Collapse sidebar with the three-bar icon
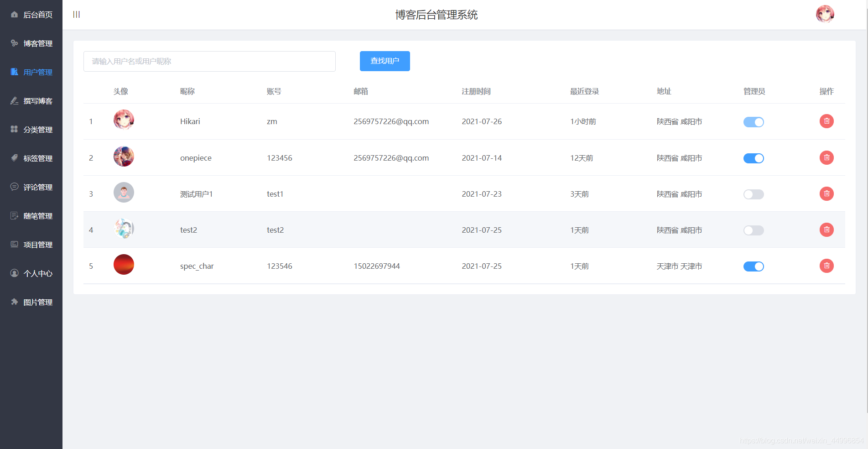This screenshot has height=449, width=868. coord(77,15)
